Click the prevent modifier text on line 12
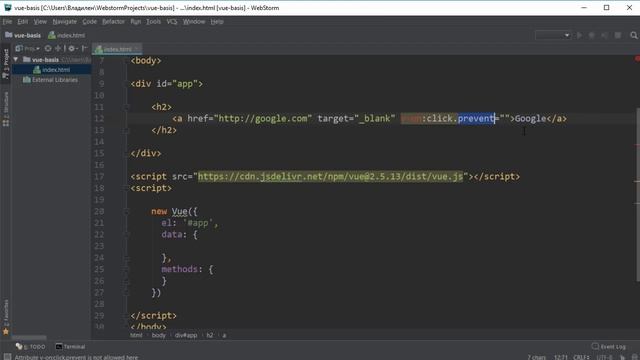Viewport: 640px width, 360px height. coord(476,119)
